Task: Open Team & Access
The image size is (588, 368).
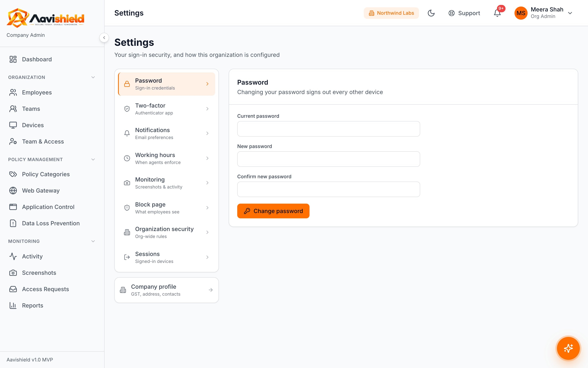Action: [x=52, y=141]
